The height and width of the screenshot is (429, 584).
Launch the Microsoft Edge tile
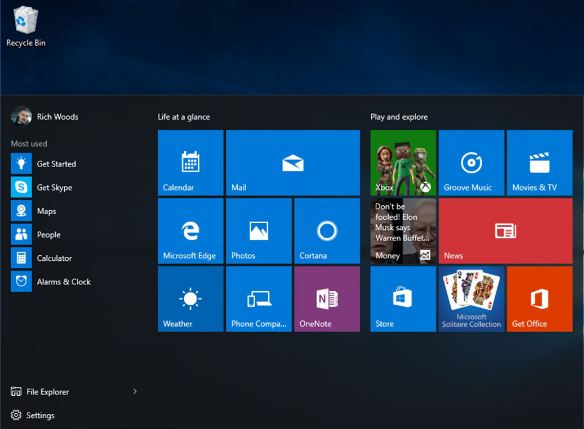(191, 231)
